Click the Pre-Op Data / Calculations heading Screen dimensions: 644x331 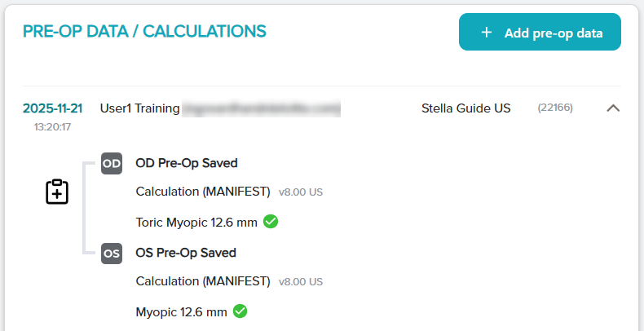(x=144, y=32)
